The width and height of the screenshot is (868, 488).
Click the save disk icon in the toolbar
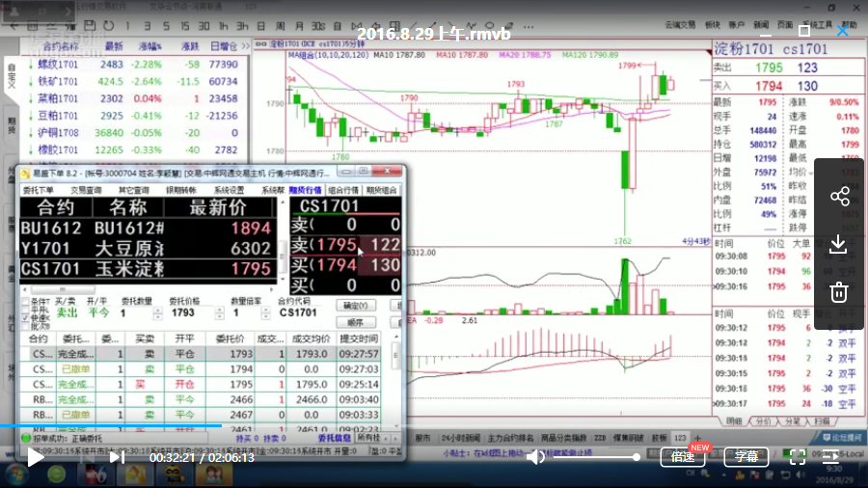90,25
